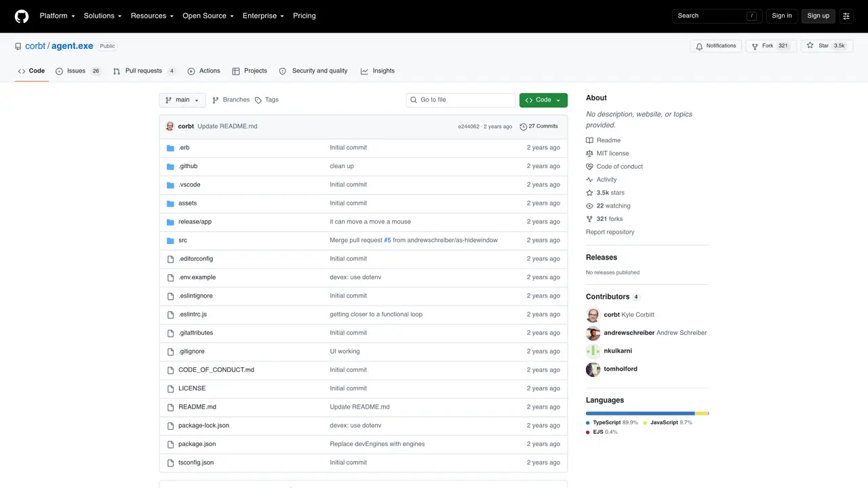868x488 pixels.
Task: Switch to the Insights tab
Action: pos(378,71)
